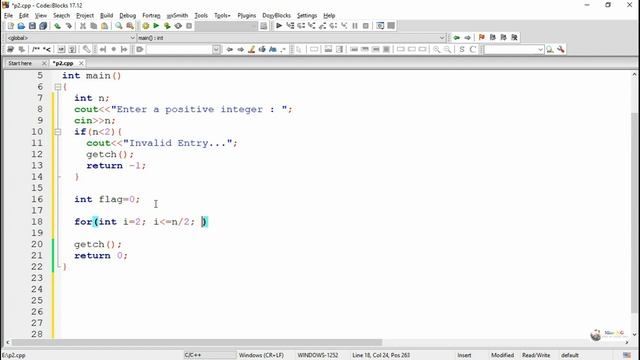Collapse the if block fold at line 10
Screen dimensions: 640x360
pos(58,132)
